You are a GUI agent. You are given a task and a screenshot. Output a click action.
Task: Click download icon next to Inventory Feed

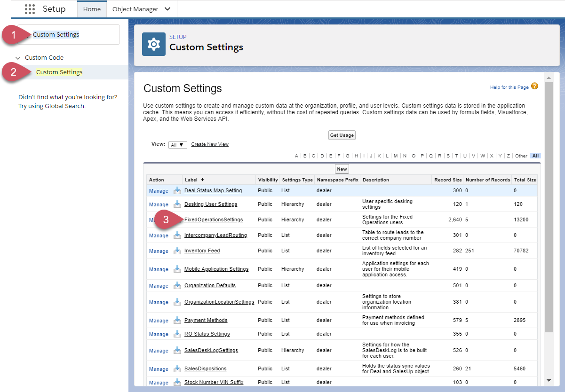(177, 251)
